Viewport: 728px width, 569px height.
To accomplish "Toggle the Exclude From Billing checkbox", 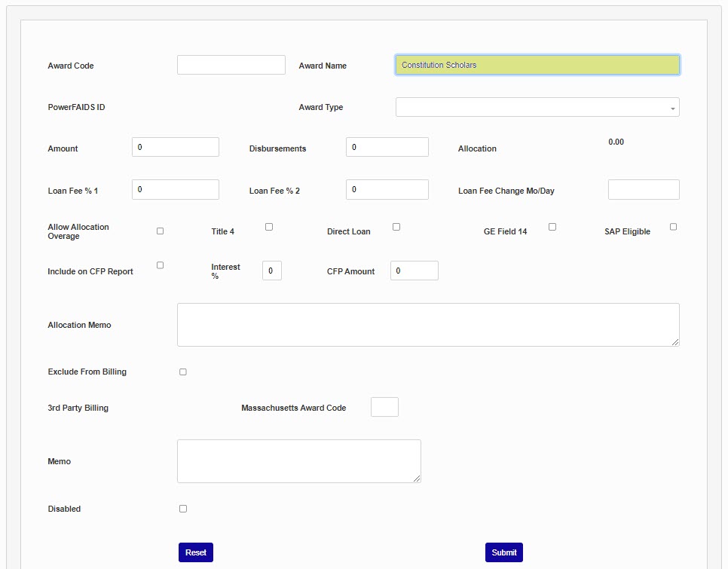I will (x=183, y=372).
